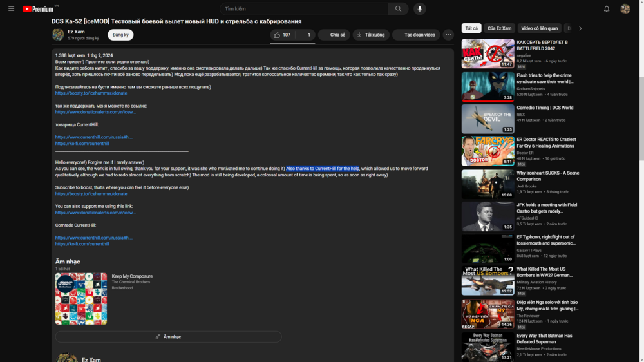Click the DCS Ka-52 video title
644x362 pixels.
tap(176, 21)
